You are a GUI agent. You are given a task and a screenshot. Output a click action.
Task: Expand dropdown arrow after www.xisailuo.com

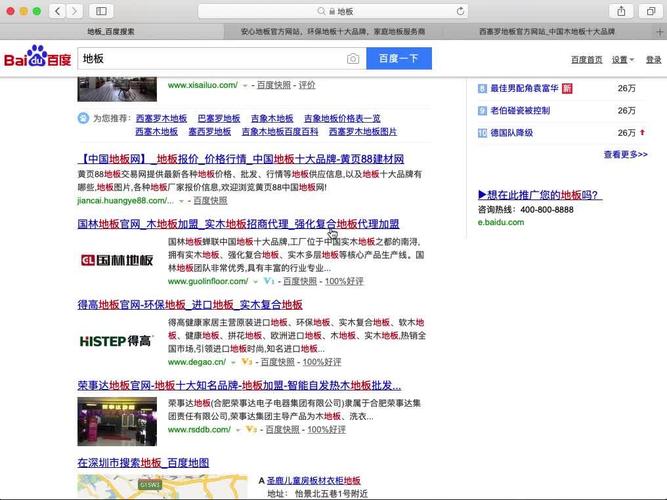click(245, 86)
